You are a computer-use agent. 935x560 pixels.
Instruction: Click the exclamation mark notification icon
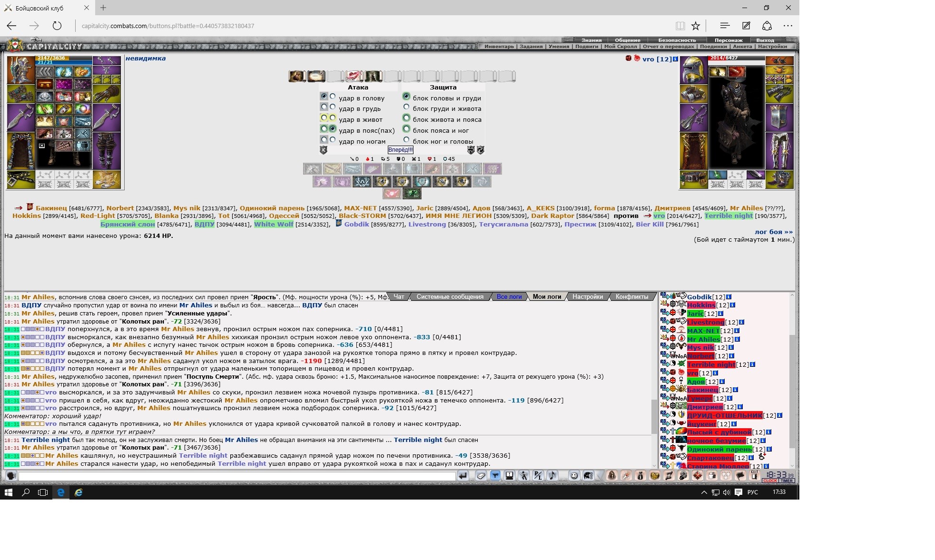coord(510,476)
